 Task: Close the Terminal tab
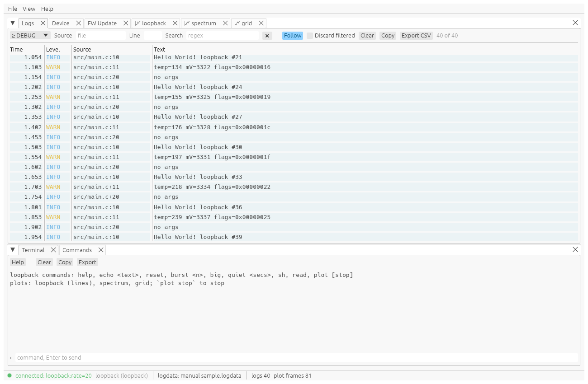tap(53, 250)
